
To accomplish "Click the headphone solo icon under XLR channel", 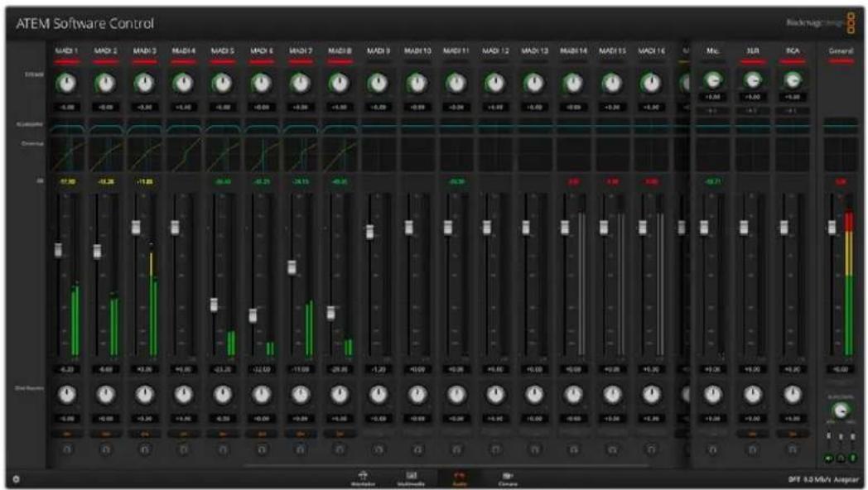I will click(753, 449).
